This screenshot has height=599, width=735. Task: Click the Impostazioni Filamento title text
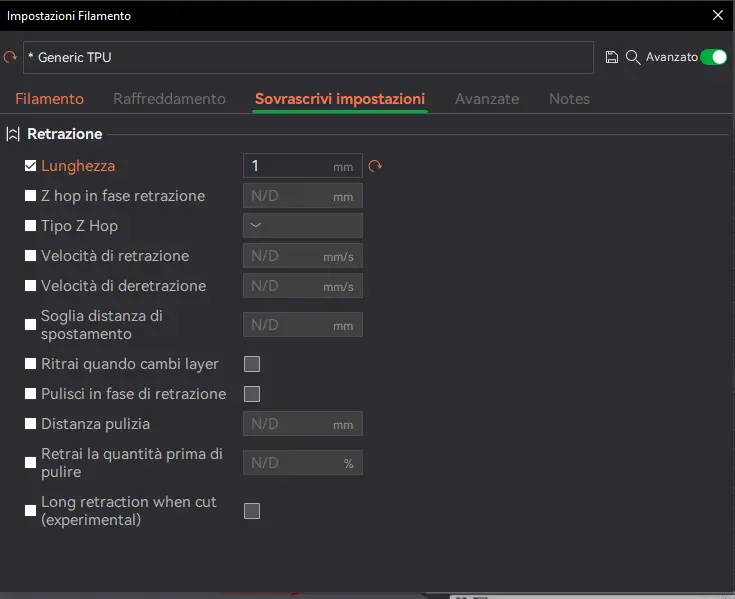coord(69,15)
